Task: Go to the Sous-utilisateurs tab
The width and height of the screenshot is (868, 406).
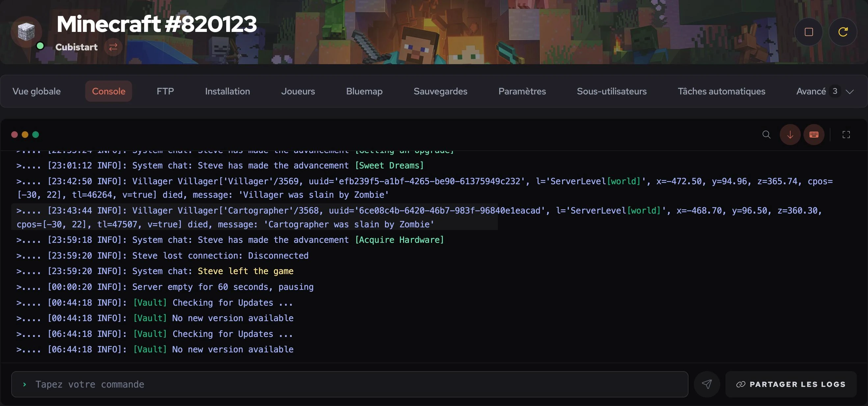Action: click(x=611, y=91)
